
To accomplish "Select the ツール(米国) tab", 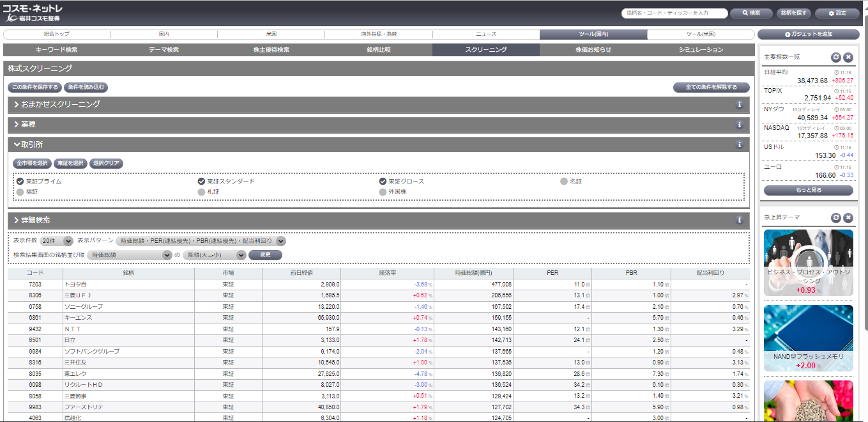I will pos(701,35).
